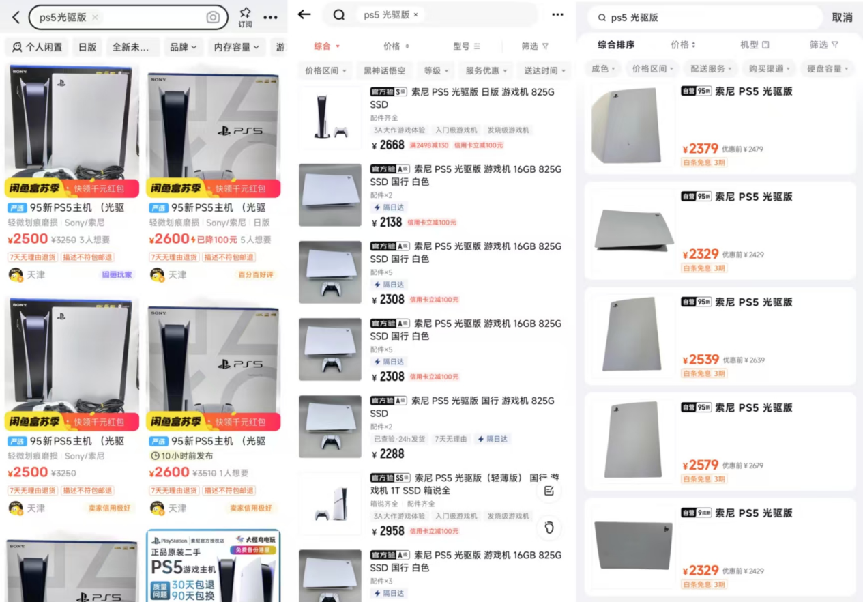Viewport: 863px width, 602px height.
Task: Expand the 硬盘容量 dropdown
Action: click(827, 69)
